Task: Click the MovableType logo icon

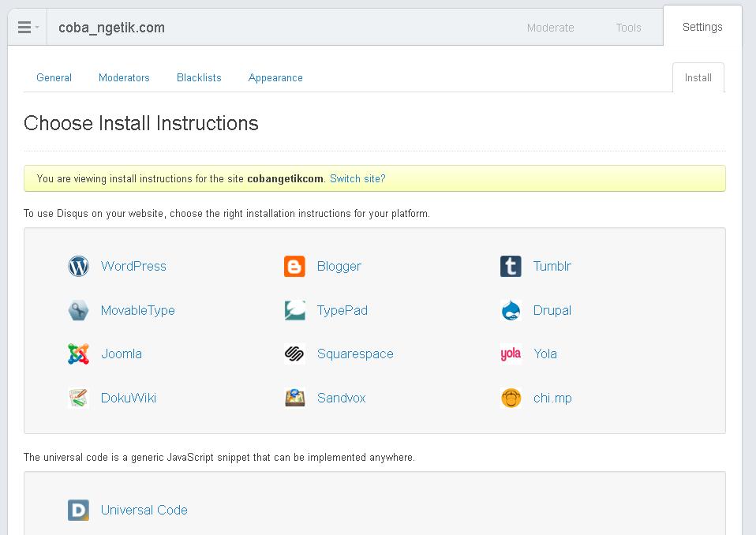Action: tap(78, 310)
